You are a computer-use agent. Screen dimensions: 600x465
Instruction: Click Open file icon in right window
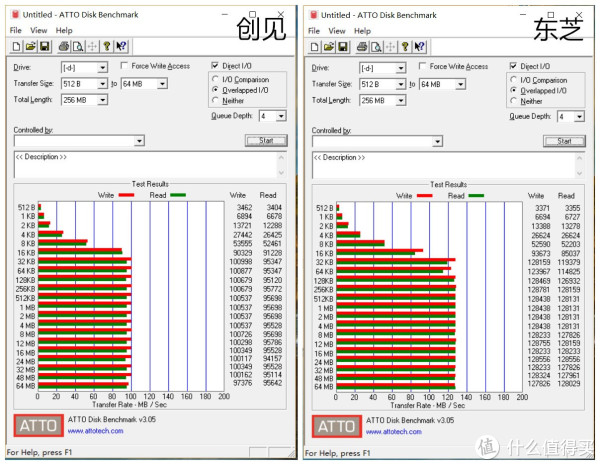click(329, 47)
